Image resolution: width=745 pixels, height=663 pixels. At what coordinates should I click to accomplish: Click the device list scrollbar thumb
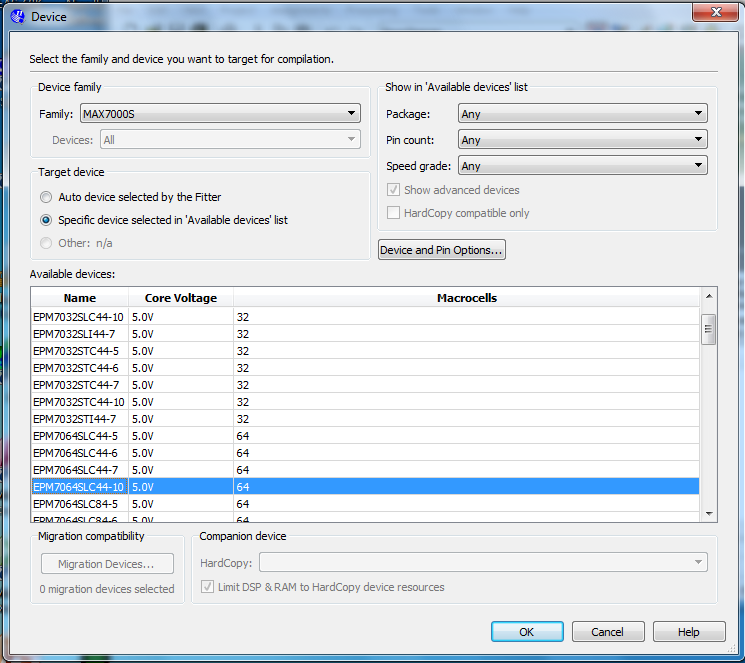(x=708, y=329)
